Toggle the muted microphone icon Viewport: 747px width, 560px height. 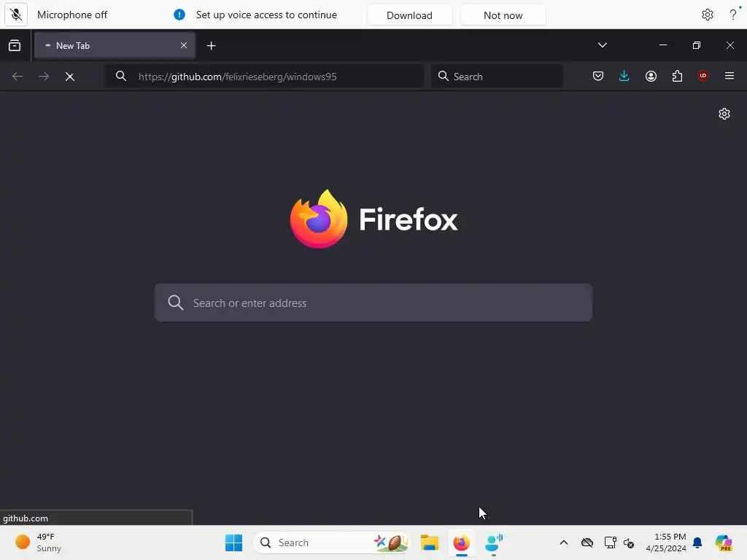(x=16, y=15)
